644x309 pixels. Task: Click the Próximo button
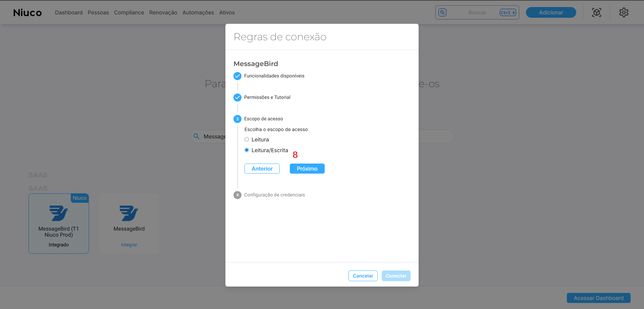tap(307, 169)
